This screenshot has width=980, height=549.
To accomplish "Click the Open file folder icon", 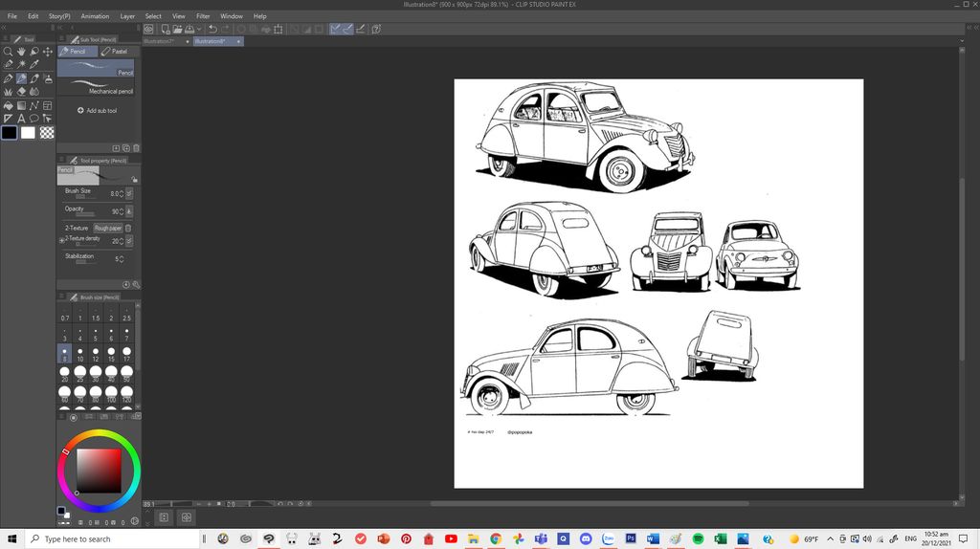I will (x=177, y=29).
